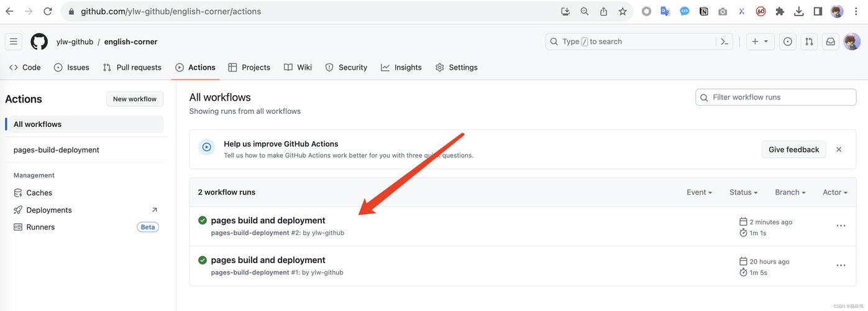Open the issues icon in the header
868x311 pixels.
(788, 42)
